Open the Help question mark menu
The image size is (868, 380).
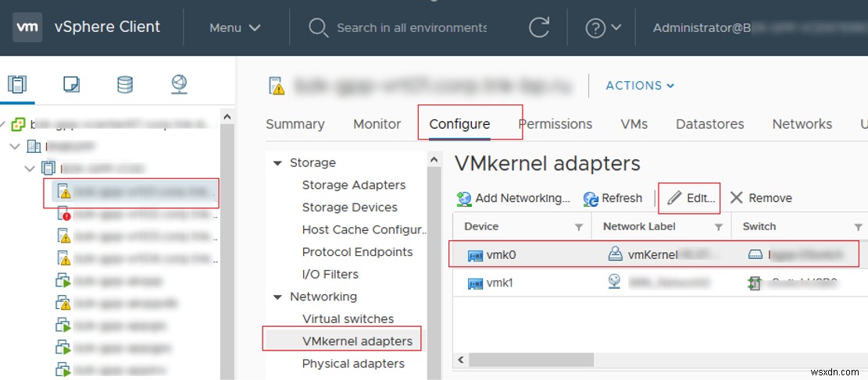(603, 27)
